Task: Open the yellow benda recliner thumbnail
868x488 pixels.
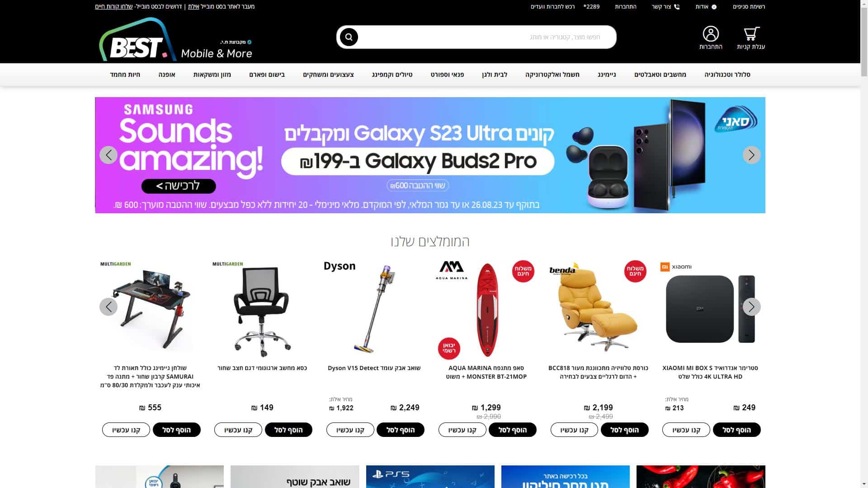Action: (598, 308)
